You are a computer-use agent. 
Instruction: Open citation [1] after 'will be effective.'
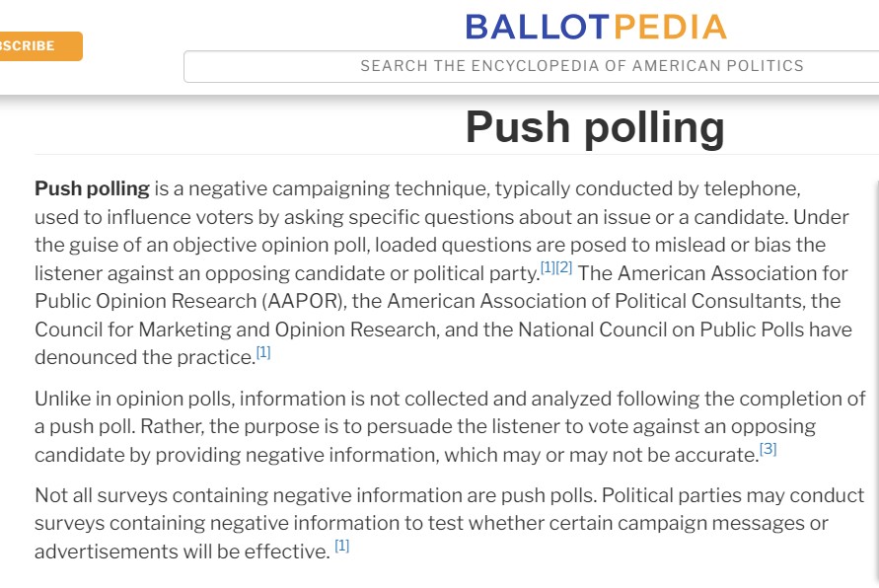coord(341,546)
